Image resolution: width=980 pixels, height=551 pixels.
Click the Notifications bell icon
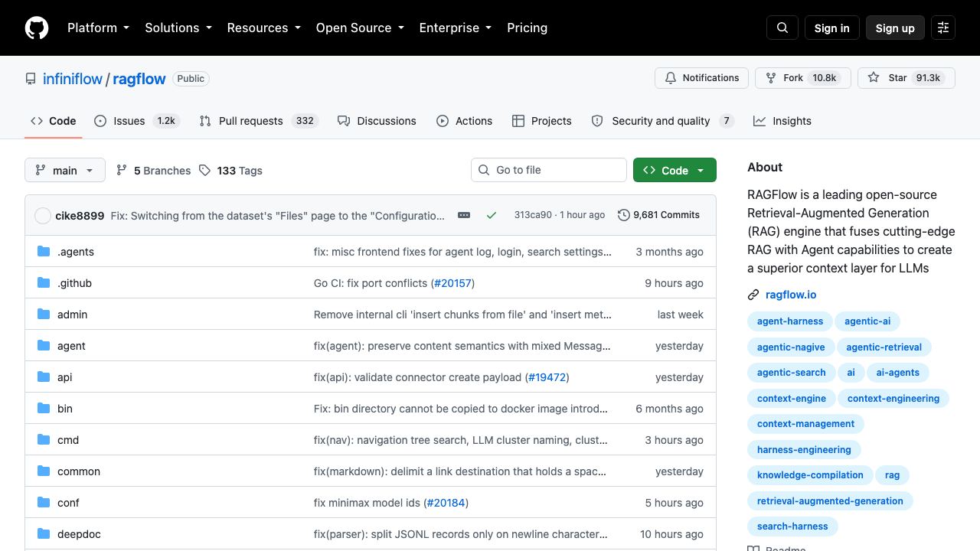pyautogui.click(x=671, y=78)
